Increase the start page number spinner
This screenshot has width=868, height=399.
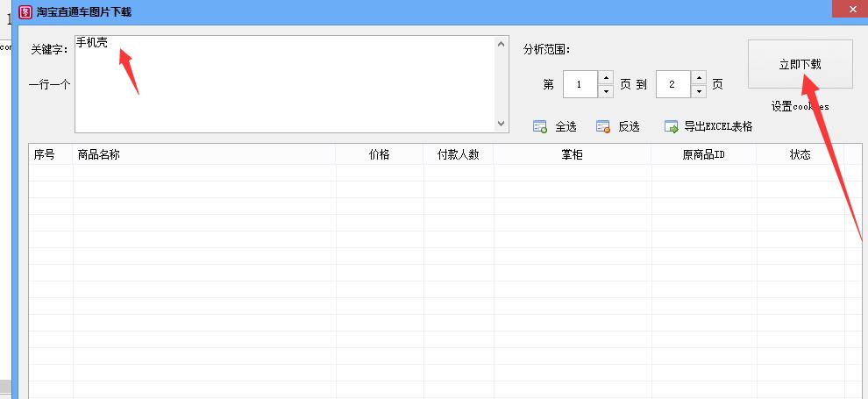pyautogui.click(x=605, y=78)
